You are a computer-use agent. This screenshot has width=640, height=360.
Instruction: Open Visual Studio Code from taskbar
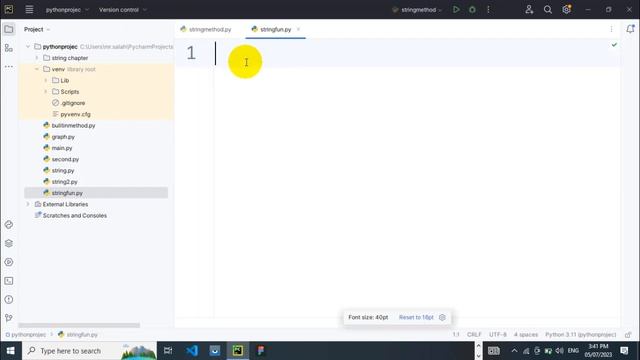[x=192, y=351]
